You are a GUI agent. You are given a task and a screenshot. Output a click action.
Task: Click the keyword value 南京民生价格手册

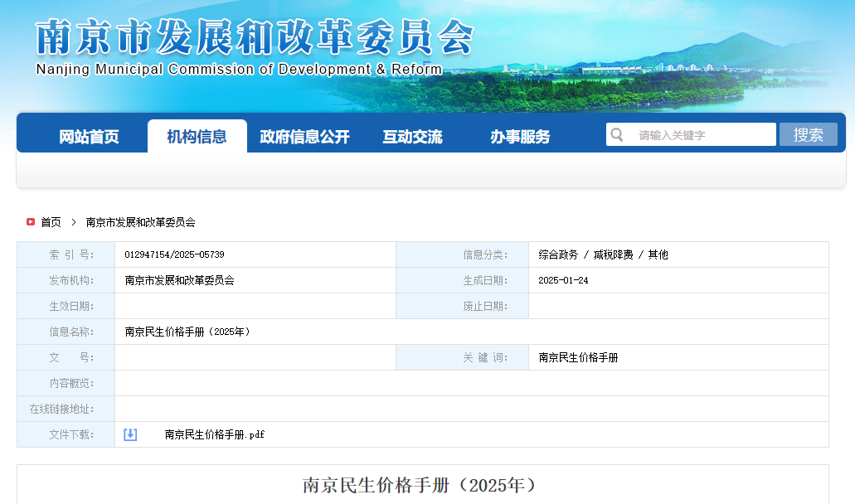point(578,357)
